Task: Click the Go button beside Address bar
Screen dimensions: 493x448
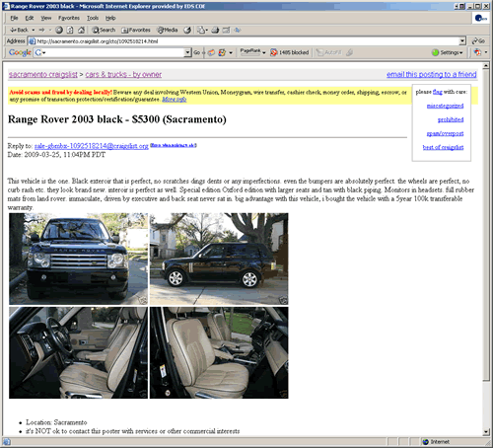Action: pos(478,41)
